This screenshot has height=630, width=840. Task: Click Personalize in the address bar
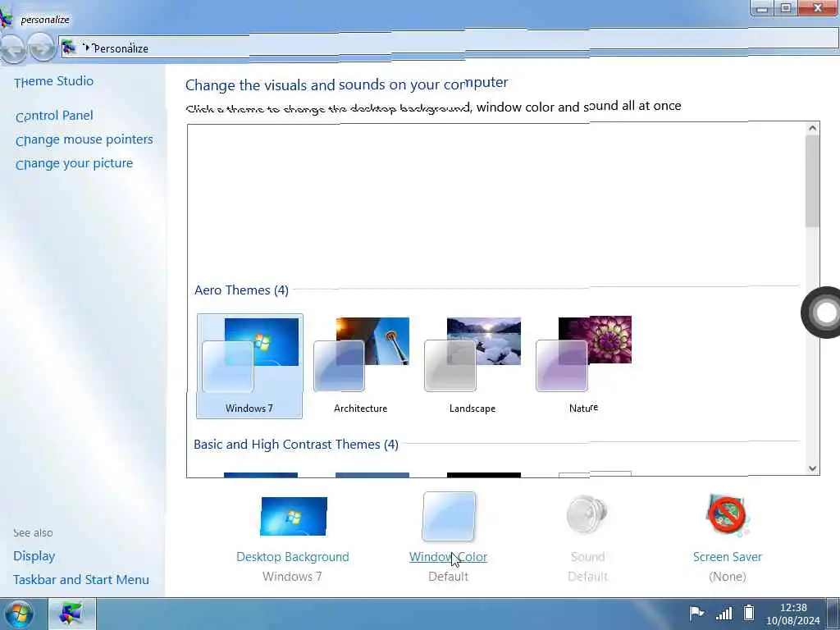pos(121,48)
